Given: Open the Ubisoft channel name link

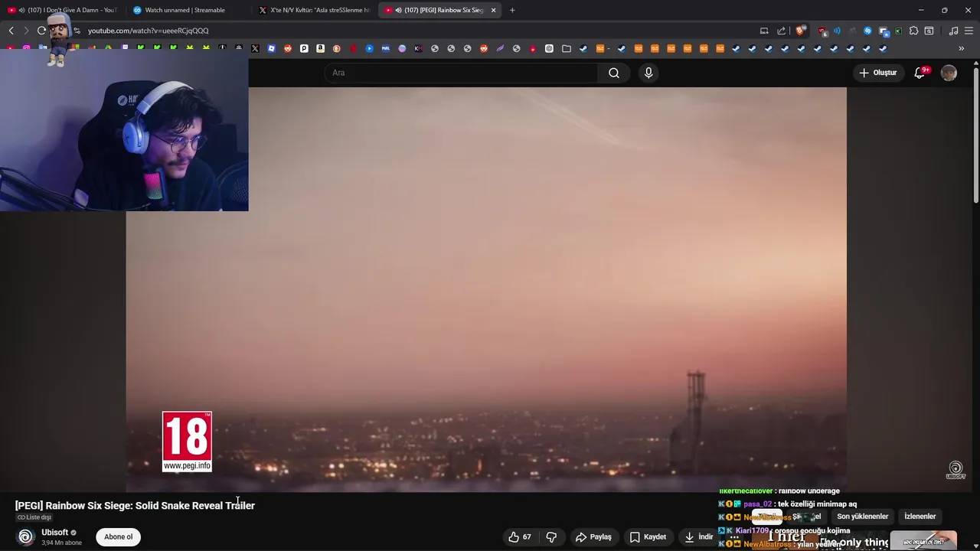Looking at the screenshot, I should coord(55,533).
